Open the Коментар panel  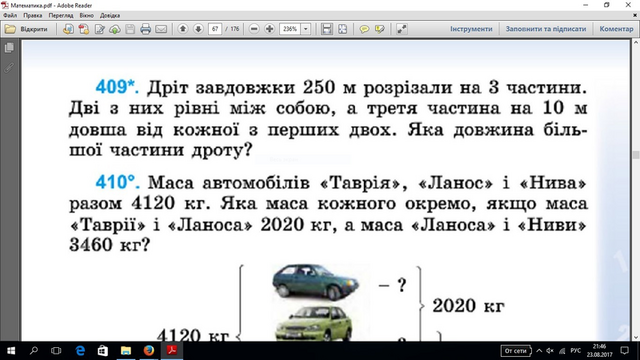[616, 29]
